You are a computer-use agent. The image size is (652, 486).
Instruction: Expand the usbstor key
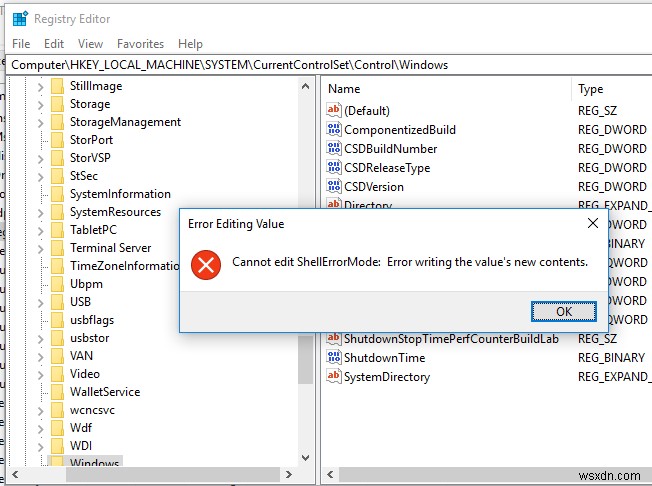40,339
